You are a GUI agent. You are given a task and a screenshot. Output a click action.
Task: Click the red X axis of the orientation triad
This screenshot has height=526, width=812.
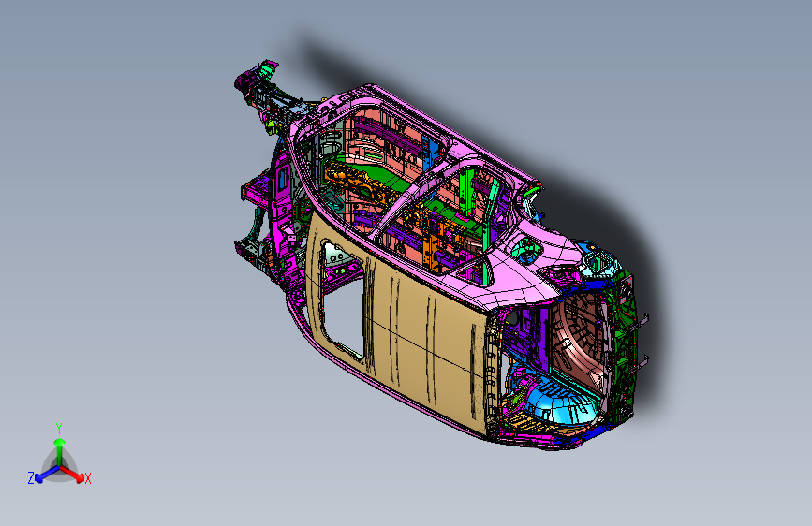pos(72,474)
